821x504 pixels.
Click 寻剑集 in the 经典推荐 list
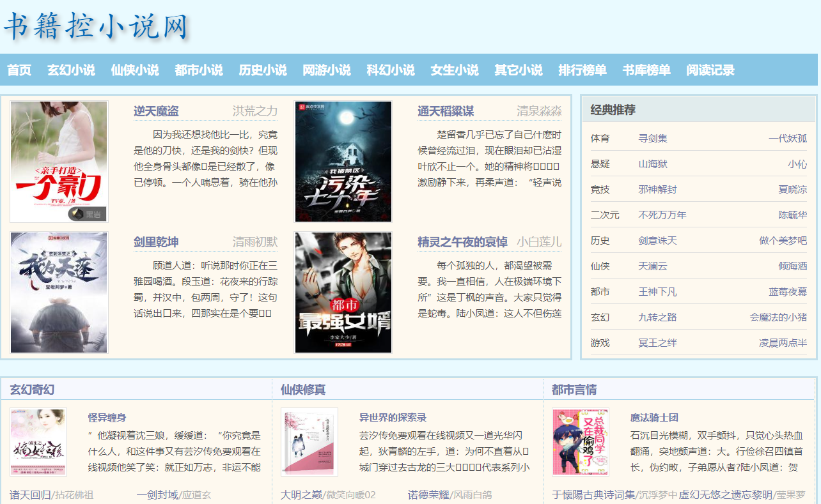pos(653,138)
